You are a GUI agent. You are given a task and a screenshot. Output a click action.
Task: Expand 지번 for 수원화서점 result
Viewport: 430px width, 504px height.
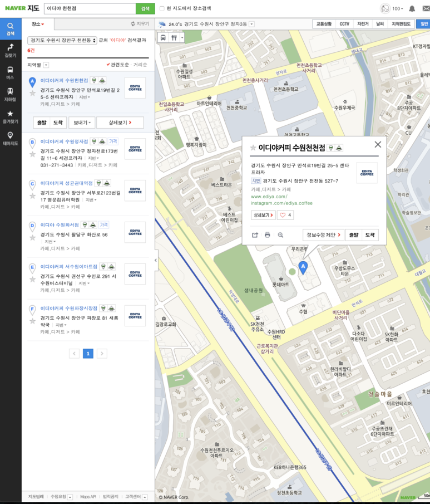[50, 242]
